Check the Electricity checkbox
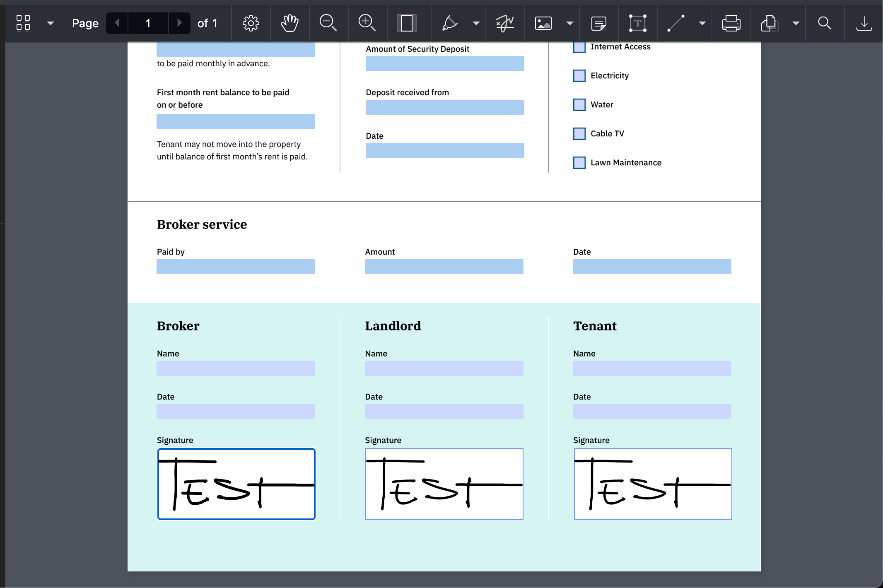Screen dimensions: 883x588 pos(579,75)
